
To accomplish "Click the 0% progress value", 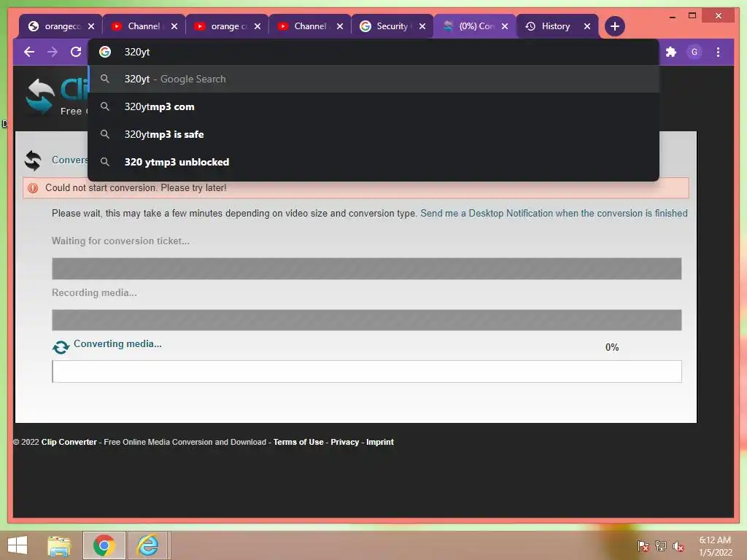I will point(612,348).
